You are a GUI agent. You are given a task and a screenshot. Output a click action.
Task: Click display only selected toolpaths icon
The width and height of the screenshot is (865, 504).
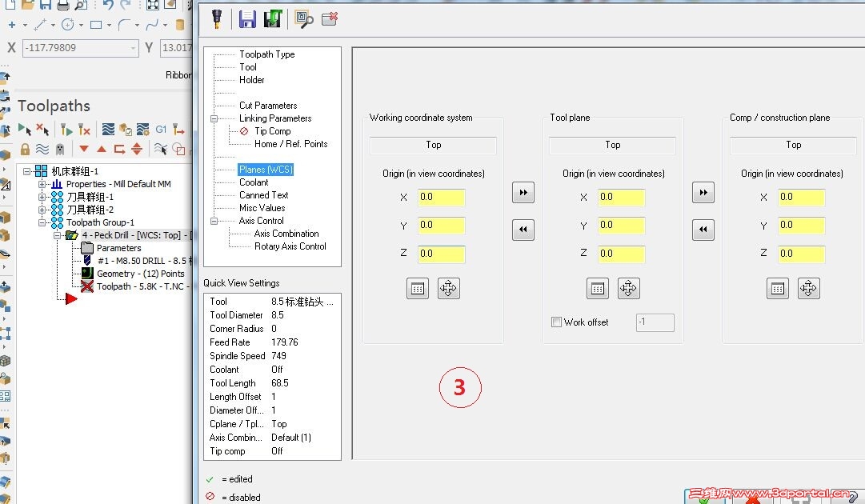[x=161, y=148]
